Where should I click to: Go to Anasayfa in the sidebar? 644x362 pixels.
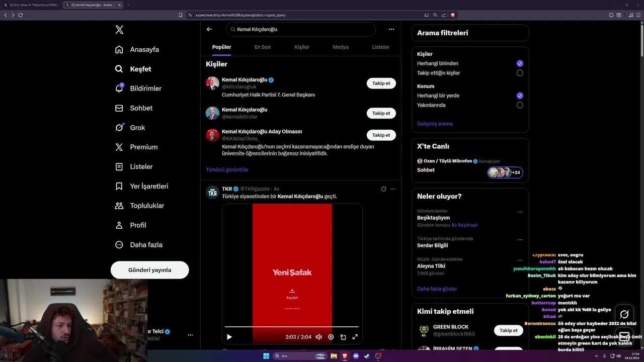click(x=137, y=49)
